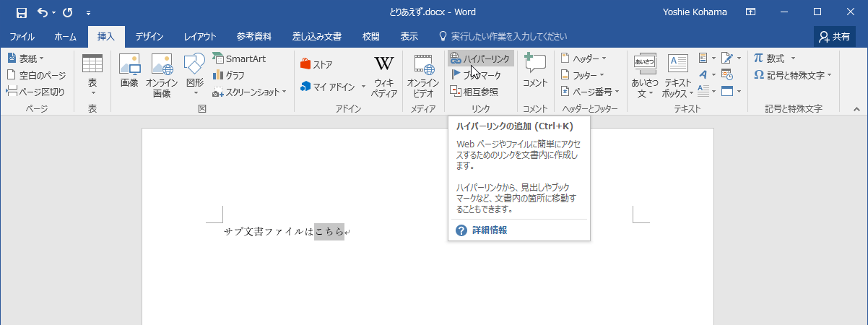This screenshot has width=868, height=325.
Task: Click the Quick Parts icon
Action: pos(707,58)
